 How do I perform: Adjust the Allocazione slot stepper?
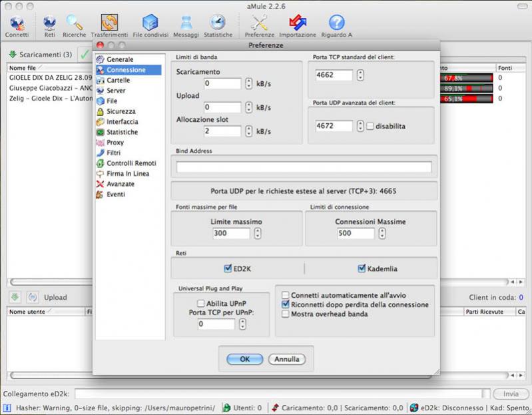[x=249, y=131]
